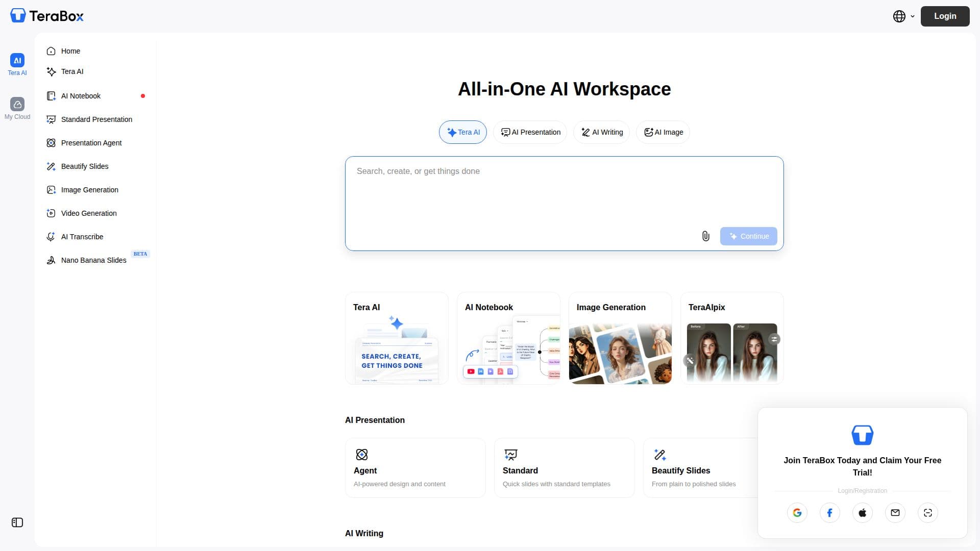980x551 pixels.
Task: Open the Image Generation thumbnail card
Action: (620, 338)
